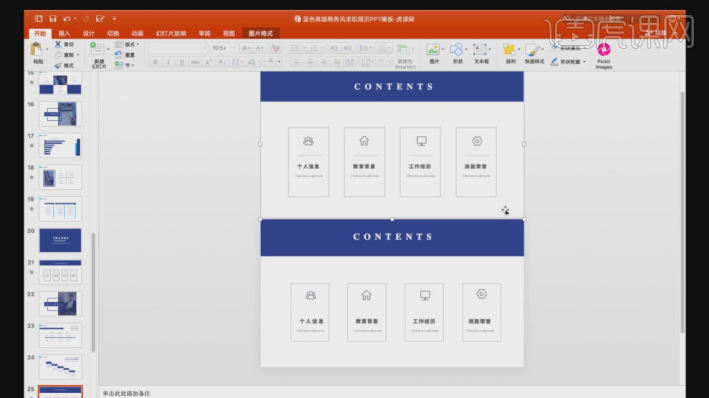Select slide 17 thumbnail

[60, 146]
